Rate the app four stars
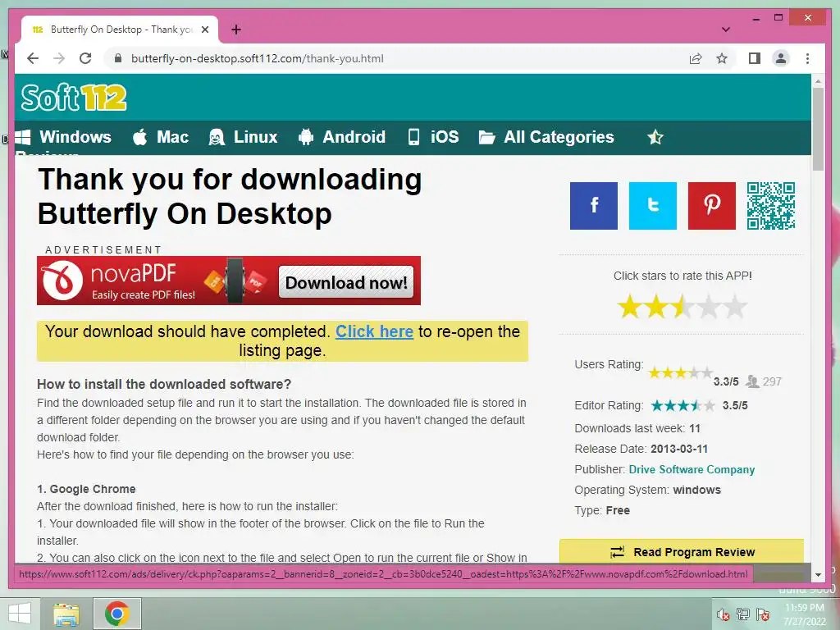The image size is (840, 630). (709, 307)
